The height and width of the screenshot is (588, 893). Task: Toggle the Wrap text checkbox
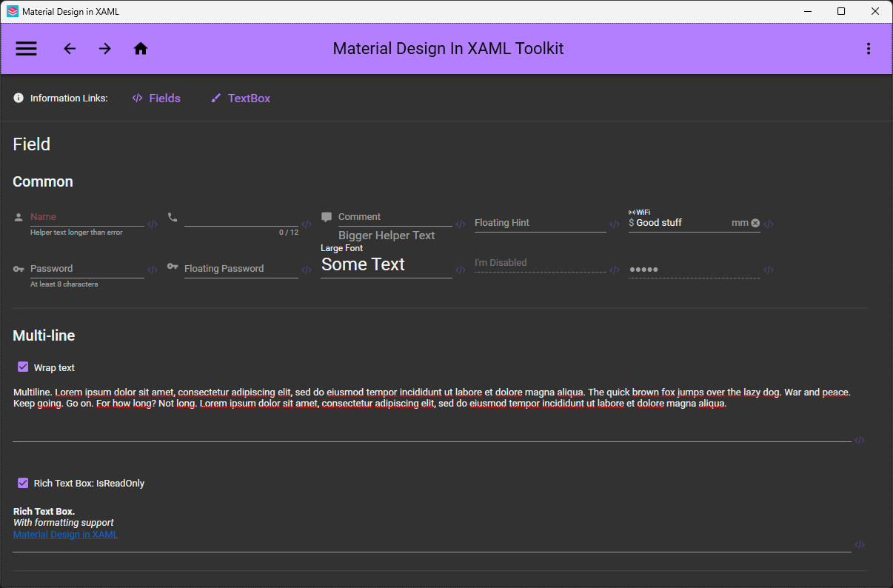23,367
